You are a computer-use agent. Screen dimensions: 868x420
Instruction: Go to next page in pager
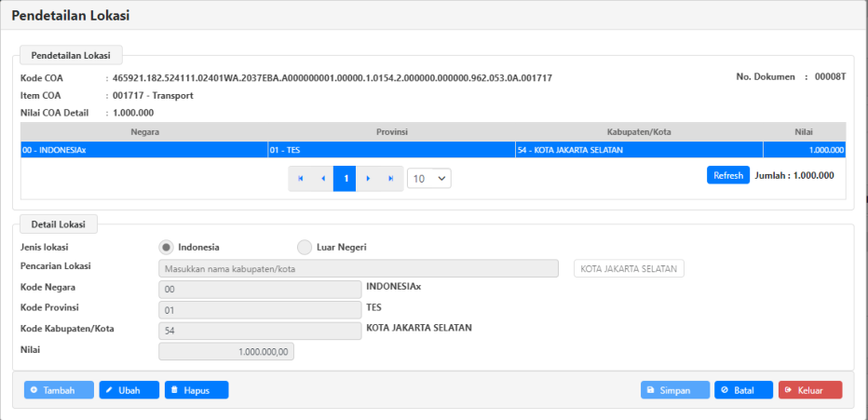[368, 178]
